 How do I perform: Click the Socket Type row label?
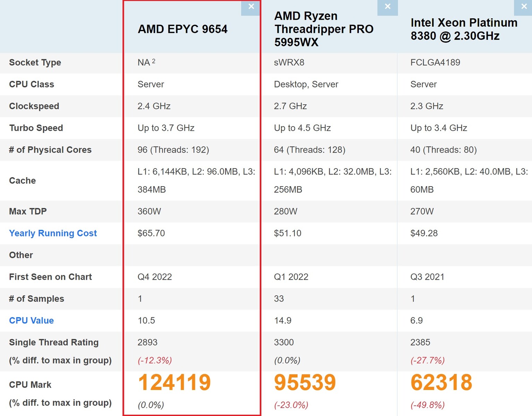click(35, 63)
